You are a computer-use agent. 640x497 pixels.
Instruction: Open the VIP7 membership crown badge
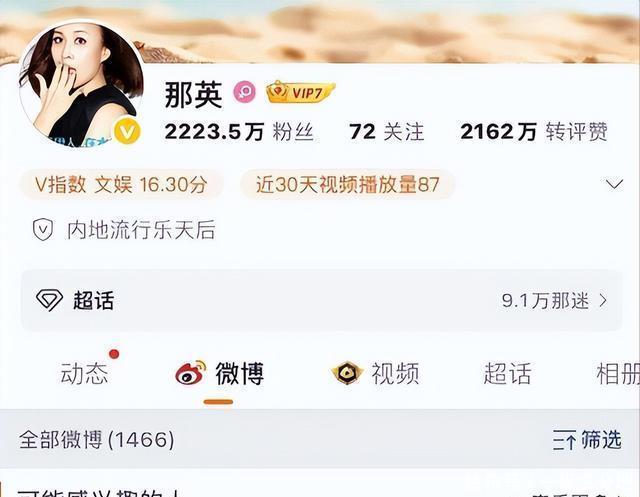point(300,92)
